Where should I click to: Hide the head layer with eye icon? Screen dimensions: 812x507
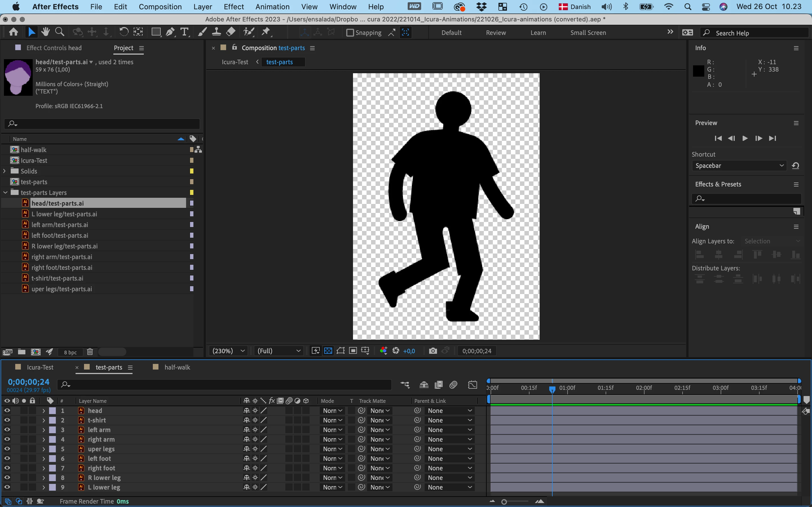pyautogui.click(x=7, y=410)
